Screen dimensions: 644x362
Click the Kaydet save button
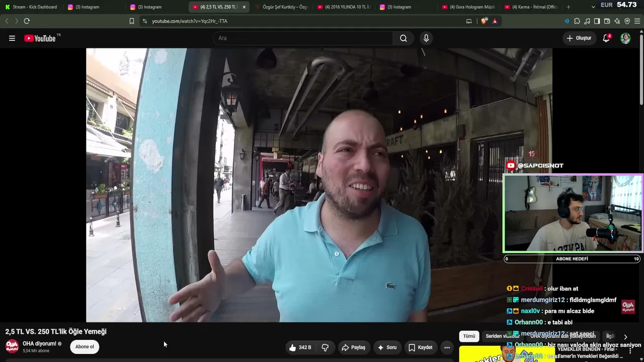coord(421,347)
